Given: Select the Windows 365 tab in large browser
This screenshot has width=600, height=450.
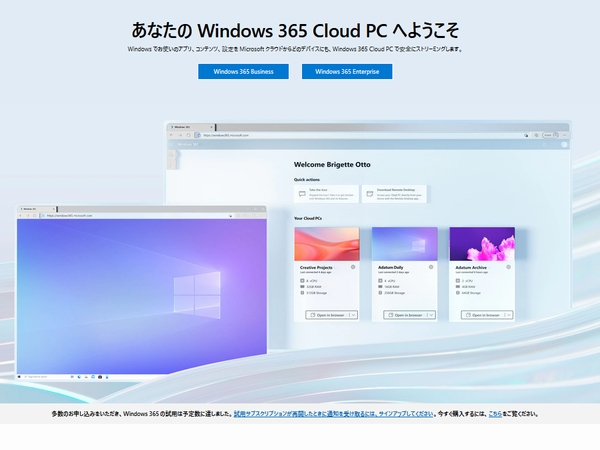Looking at the screenshot, I should (x=191, y=127).
